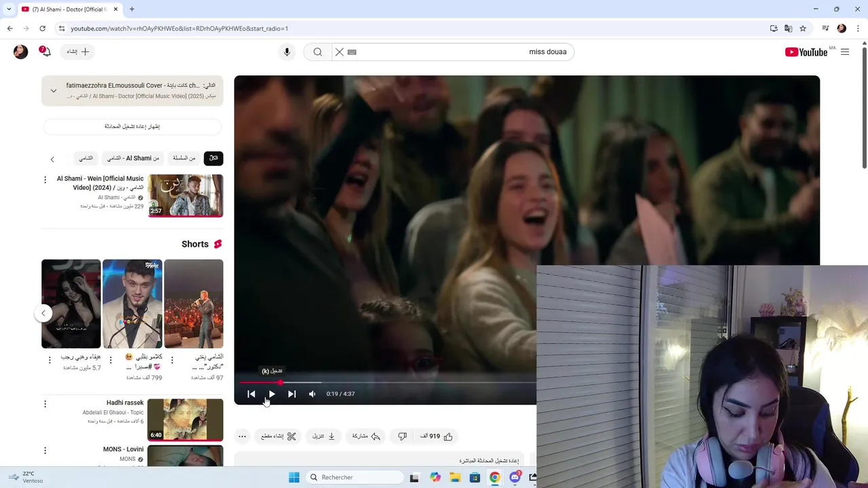Open the Short with 799 ألف views
Image resolution: width=868 pixels, height=488 pixels.
pyautogui.click(x=132, y=304)
